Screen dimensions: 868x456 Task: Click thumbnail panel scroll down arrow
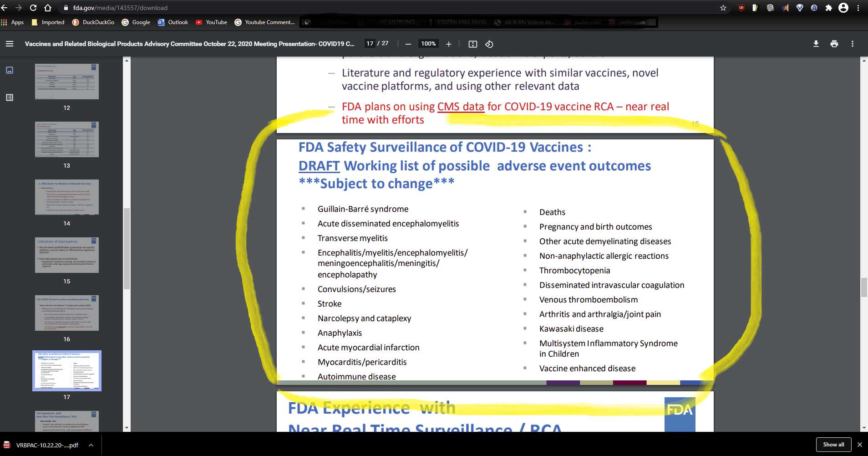point(127,428)
